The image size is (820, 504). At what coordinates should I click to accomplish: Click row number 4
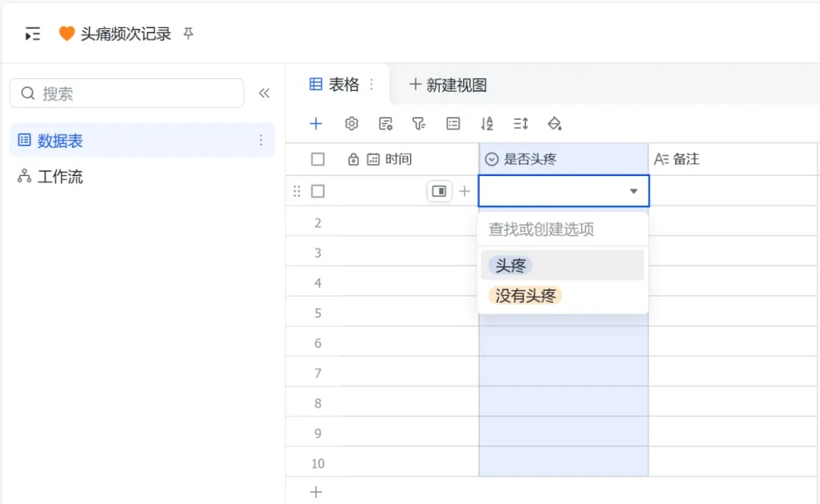tap(318, 283)
